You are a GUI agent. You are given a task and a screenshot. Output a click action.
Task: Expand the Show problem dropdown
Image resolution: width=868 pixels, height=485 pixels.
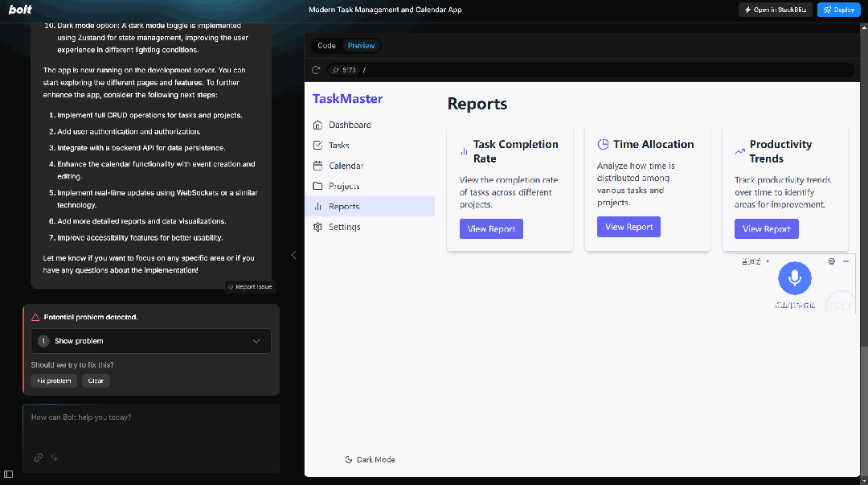pos(151,341)
